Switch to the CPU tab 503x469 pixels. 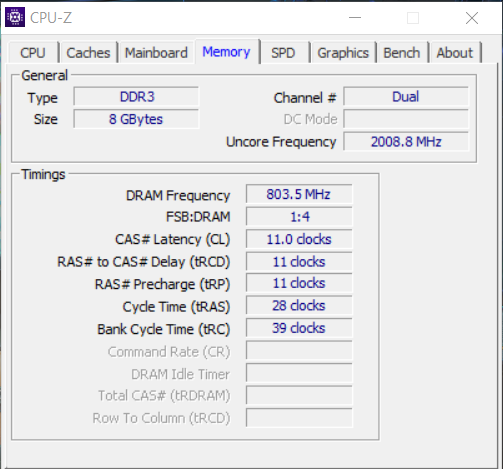pos(33,53)
